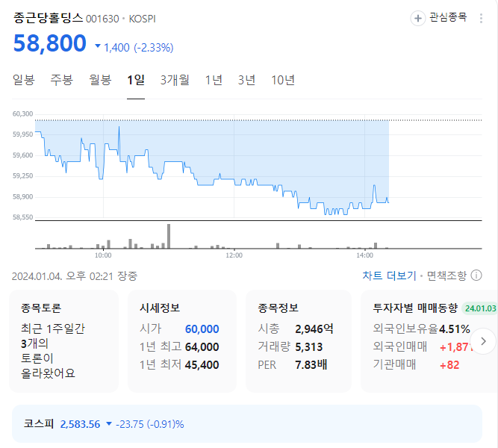Click the KOSPI market label beside stock code
The width and height of the screenshot is (498, 448).
click(x=143, y=19)
